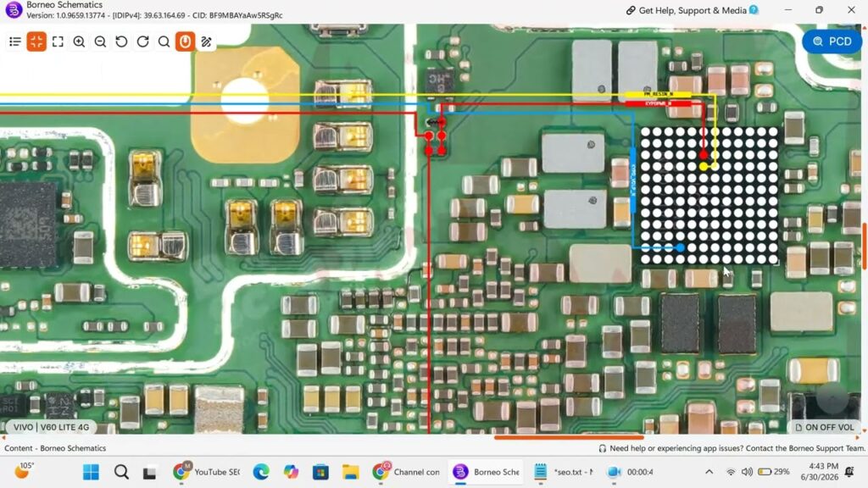Open File Explorer from taskbar

350,472
